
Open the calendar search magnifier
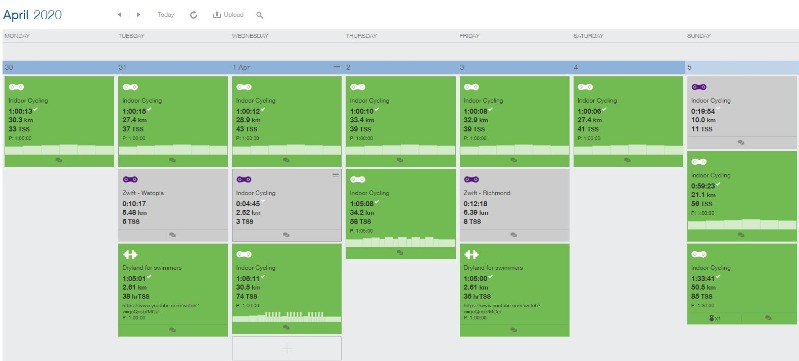tap(259, 15)
